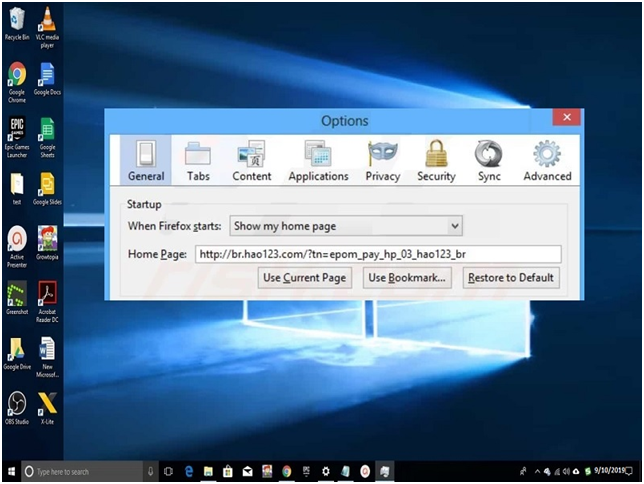Select the Google Docs desktop shortcut

47,79
